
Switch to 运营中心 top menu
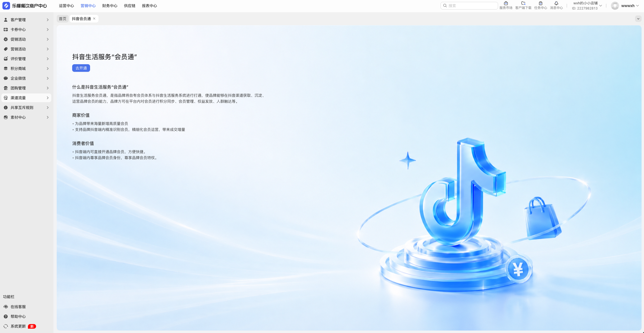click(x=66, y=6)
